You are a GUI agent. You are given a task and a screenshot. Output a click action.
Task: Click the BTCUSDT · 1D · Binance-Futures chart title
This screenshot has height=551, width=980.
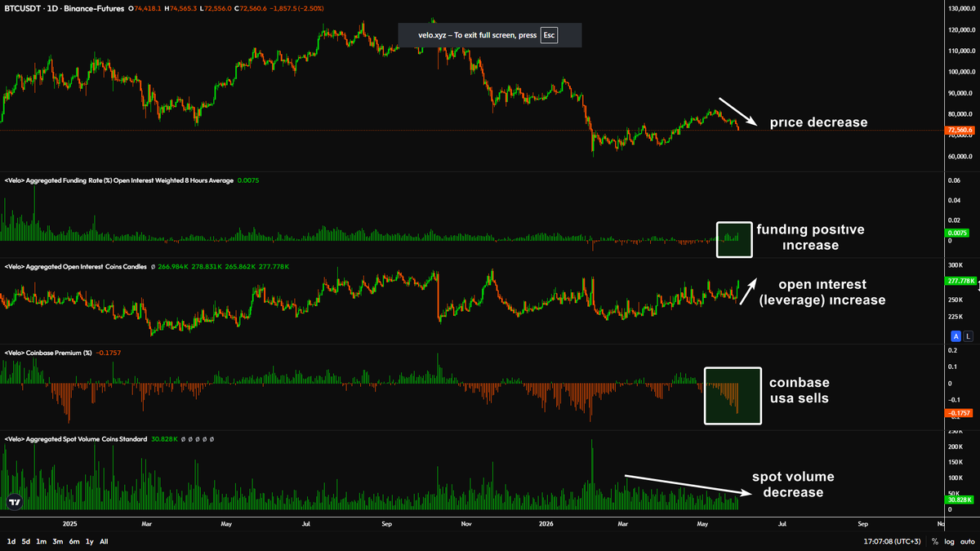coord(65,7)
